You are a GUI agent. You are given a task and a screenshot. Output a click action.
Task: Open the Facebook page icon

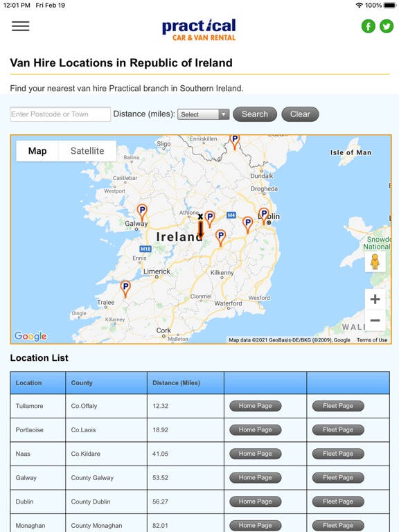368,26
